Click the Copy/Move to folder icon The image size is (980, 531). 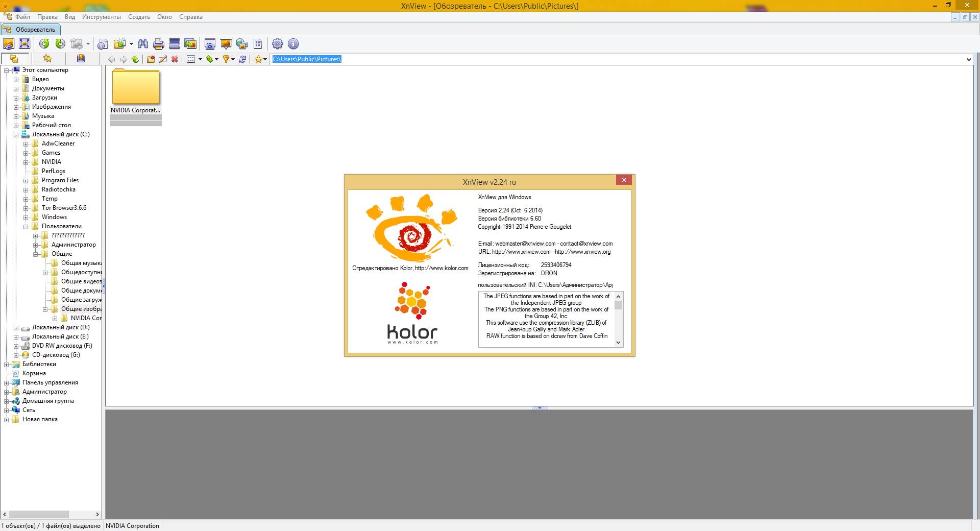[119, 44]
